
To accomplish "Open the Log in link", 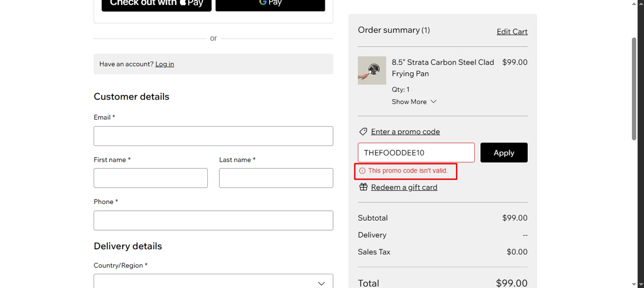I will click(164, 64).
